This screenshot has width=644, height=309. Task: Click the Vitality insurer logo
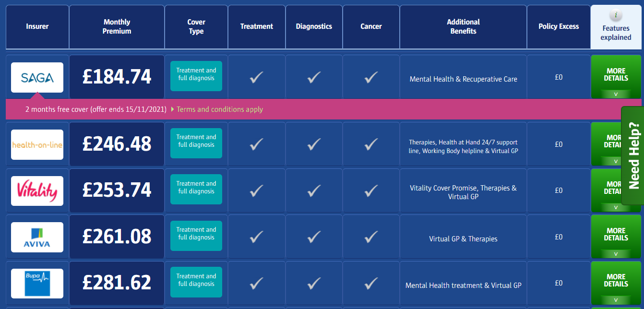click(x=37, y=190)
